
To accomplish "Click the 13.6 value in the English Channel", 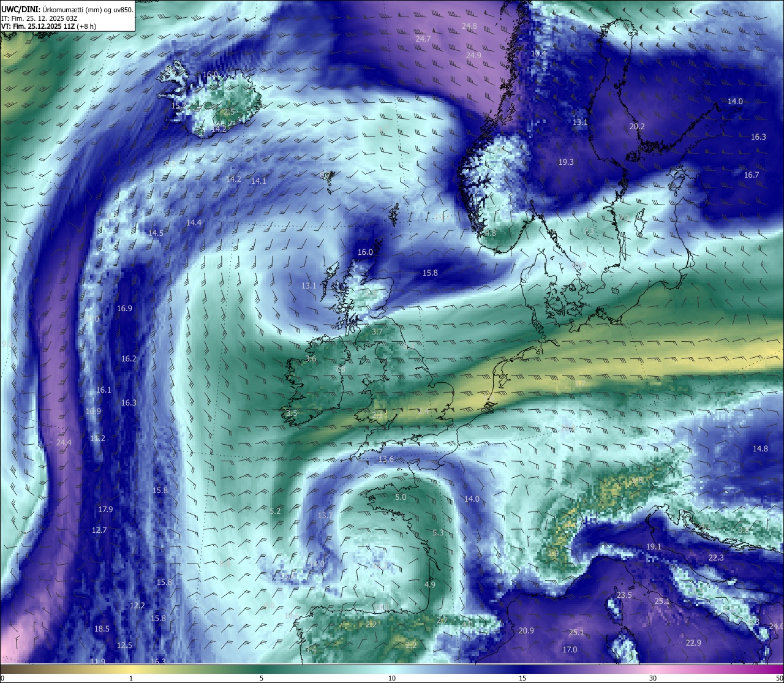I will click(386, 459).
